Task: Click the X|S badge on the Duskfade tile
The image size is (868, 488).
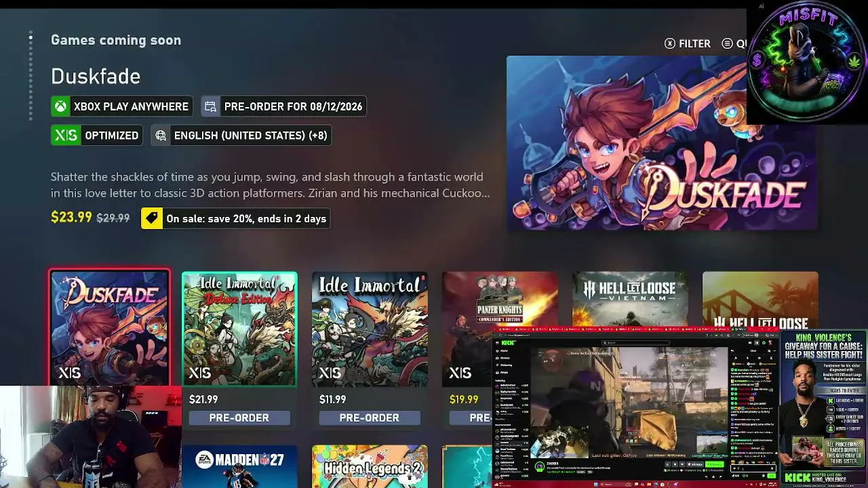Action: (x=70, y=373)
